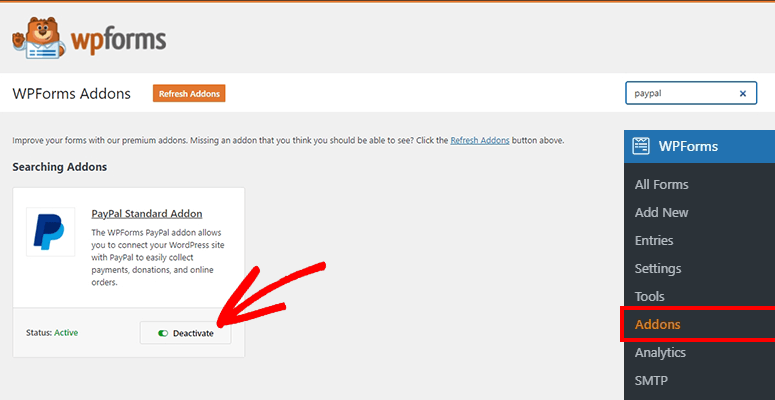Go to Entries menu item
Screen dimensions: 775x400
click(654, 240)
